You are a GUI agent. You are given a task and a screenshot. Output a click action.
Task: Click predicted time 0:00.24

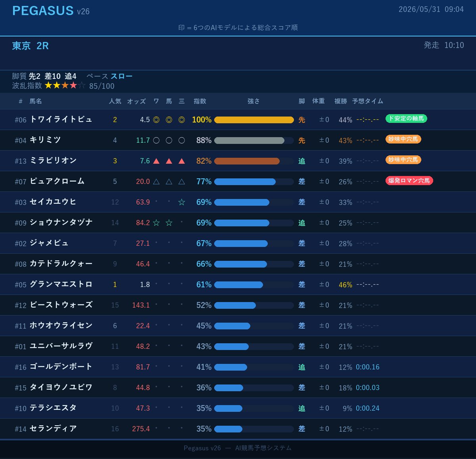point(368,408)
